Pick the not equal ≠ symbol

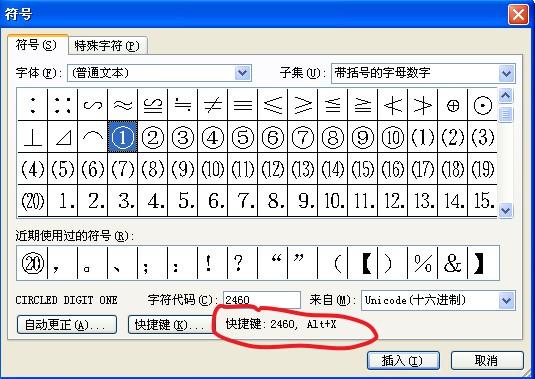click(x=213, y=105)
